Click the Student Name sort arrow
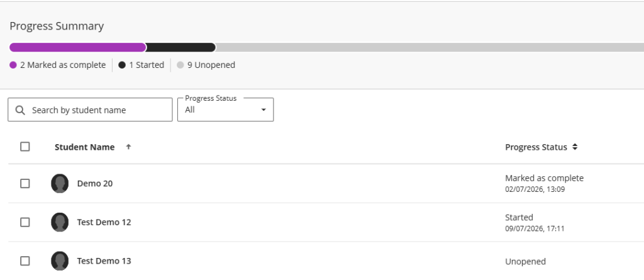Image resolution: width=644 pixels, height=280 pixels. [128, 147]
